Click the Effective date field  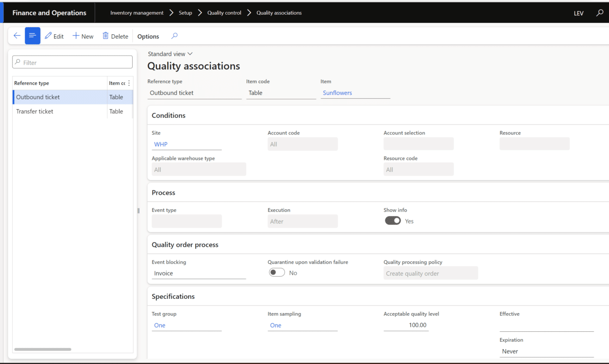pyautogui.click(x=547, y=326)
